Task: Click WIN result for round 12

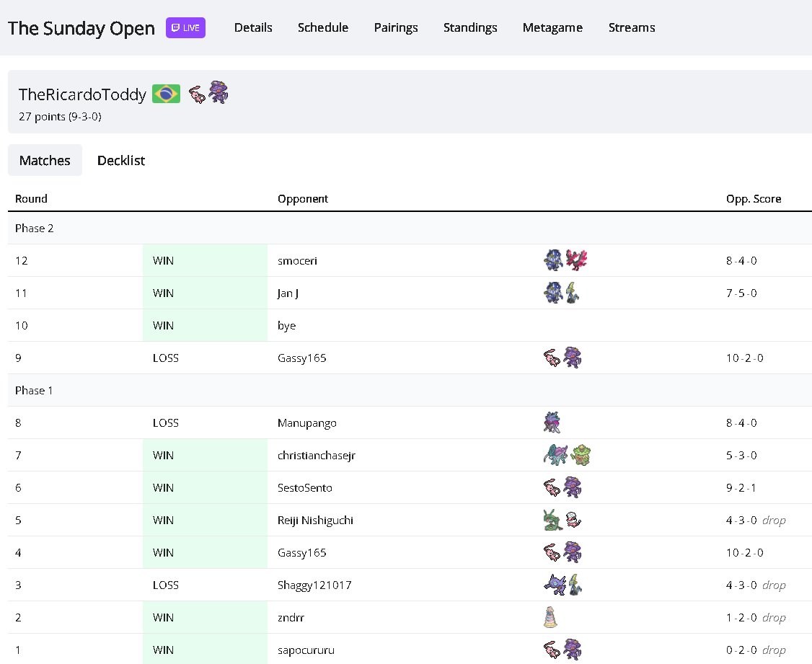Action: [x=163, y=261]
